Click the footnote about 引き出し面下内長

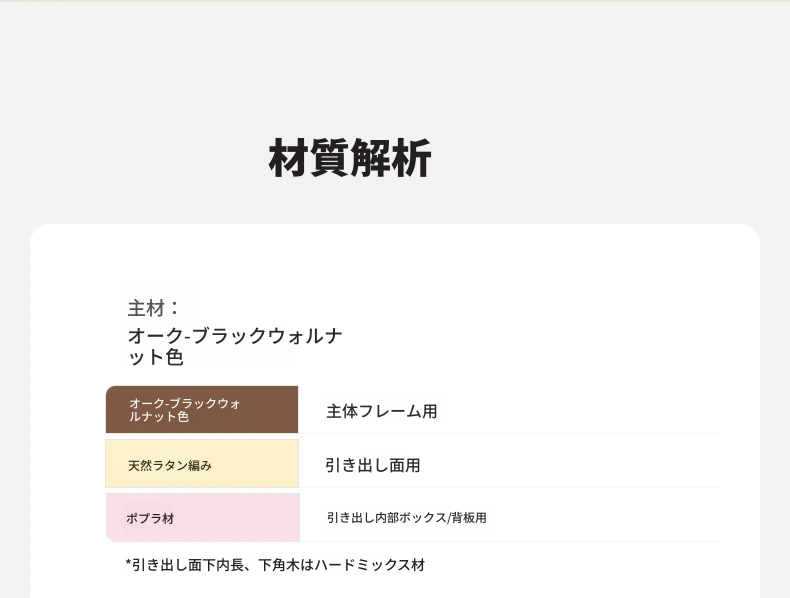(x=275, y=565)
